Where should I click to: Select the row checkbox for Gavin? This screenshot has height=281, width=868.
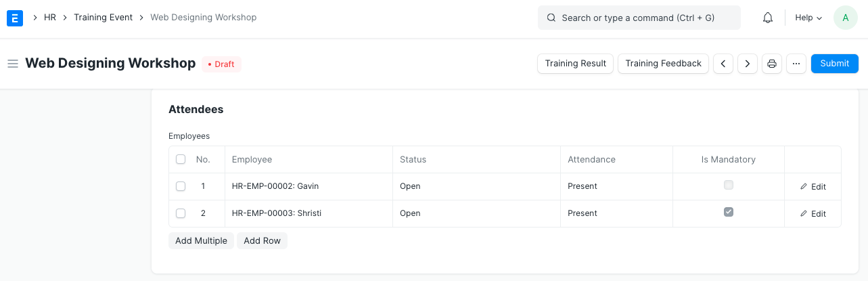(x=181, y=186)
